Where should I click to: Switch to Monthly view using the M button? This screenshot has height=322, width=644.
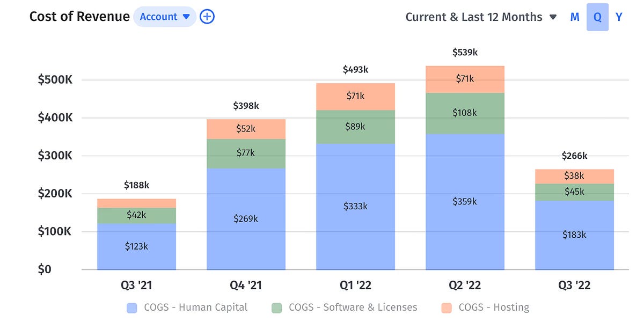click(x=574, y=17)
